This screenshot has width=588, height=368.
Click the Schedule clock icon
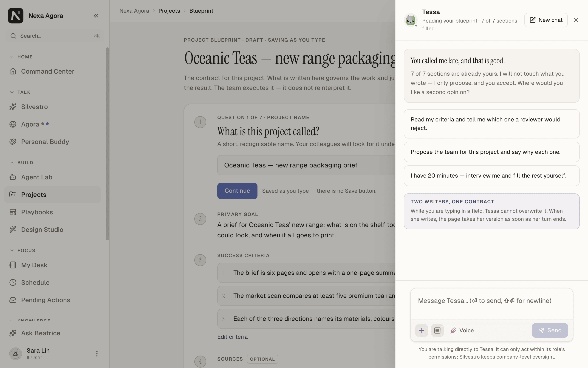(13, 283)
